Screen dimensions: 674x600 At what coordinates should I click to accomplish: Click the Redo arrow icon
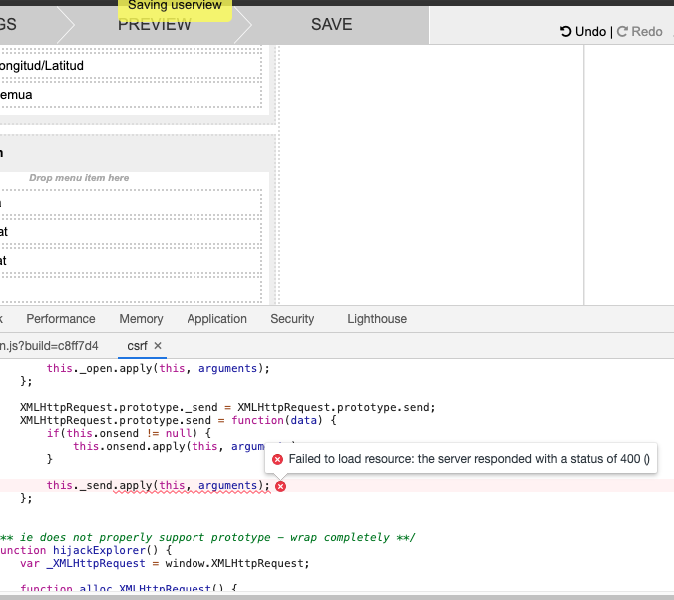point(622,32)
